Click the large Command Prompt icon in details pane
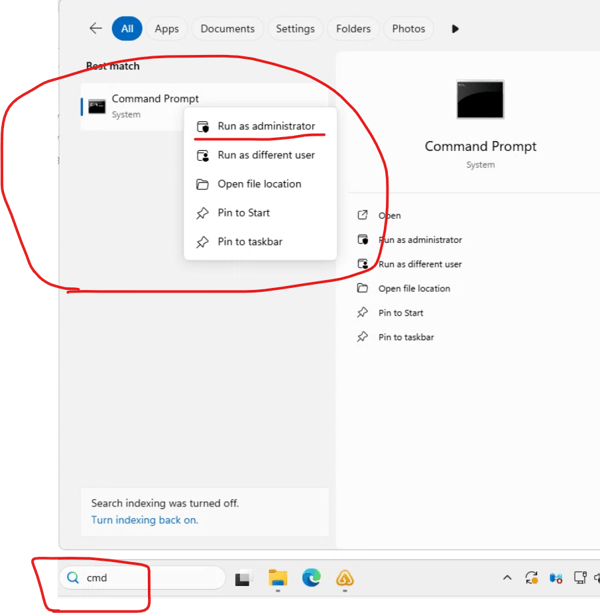The height and width of the screenshot is (613, 600). tap(480, 100)
